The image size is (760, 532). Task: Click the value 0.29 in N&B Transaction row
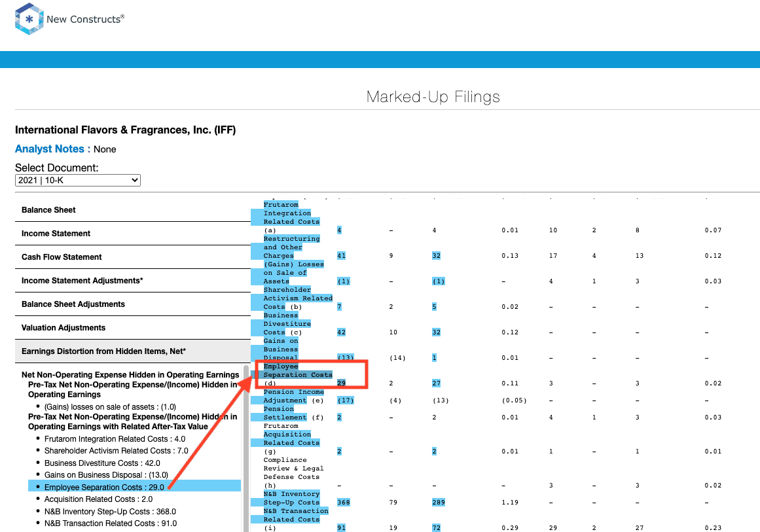pos(510,528)
